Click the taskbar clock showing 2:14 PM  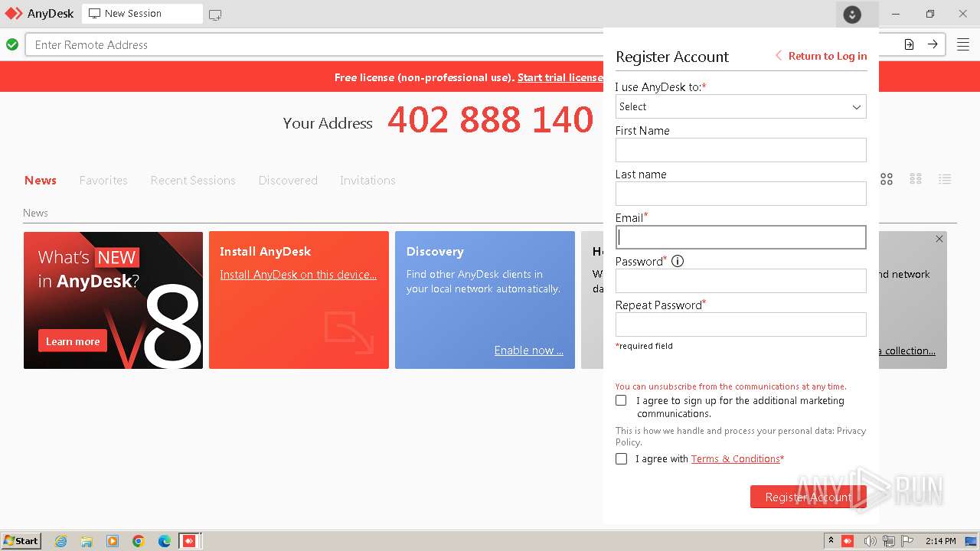(x=940, y=541)
